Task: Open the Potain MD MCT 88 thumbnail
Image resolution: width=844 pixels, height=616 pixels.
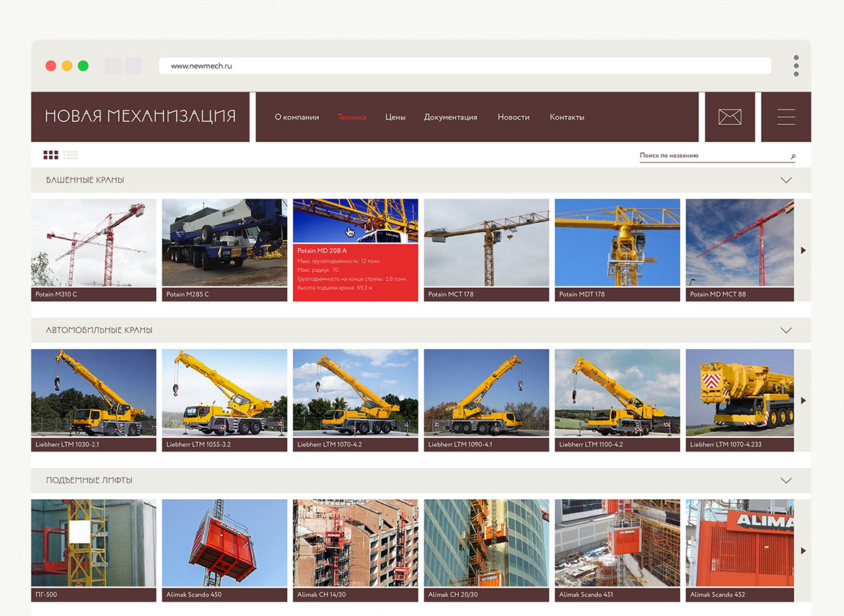Action: pos(739,250)
